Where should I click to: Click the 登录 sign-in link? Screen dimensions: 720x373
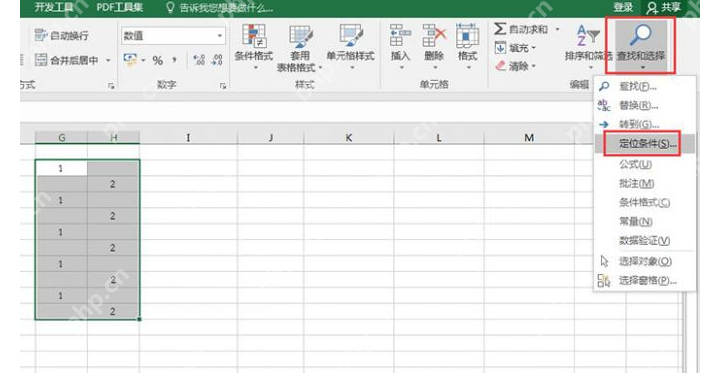click(623, 8)
